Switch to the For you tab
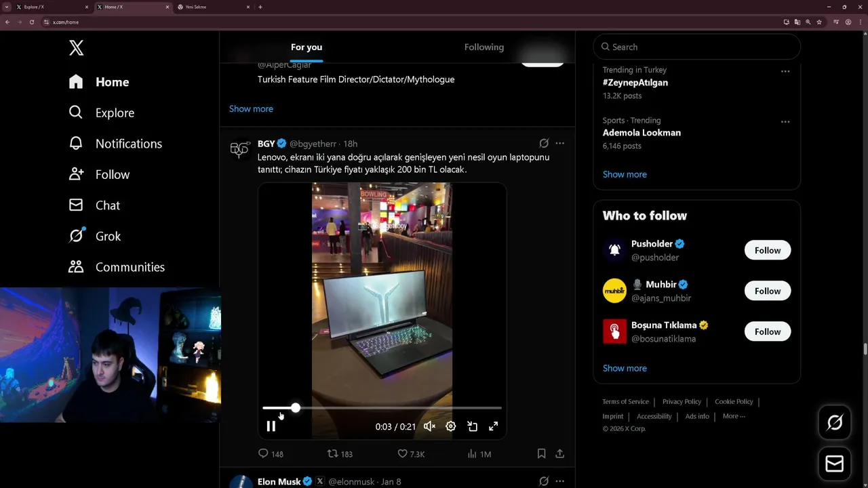868x488 pixels. 307,47
